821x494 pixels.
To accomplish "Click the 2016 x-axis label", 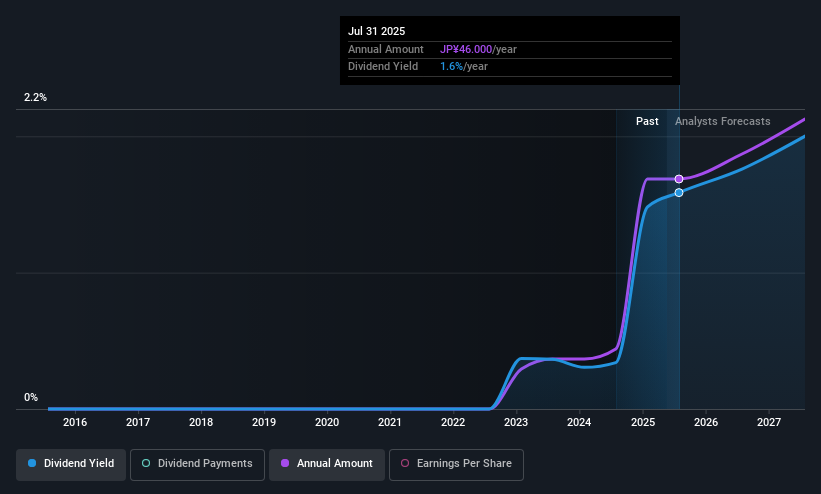I will click(75, 422).
